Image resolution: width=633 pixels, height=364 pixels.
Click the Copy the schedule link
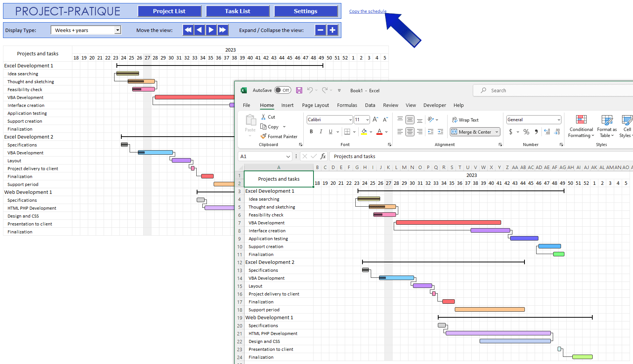click(367, 11)
